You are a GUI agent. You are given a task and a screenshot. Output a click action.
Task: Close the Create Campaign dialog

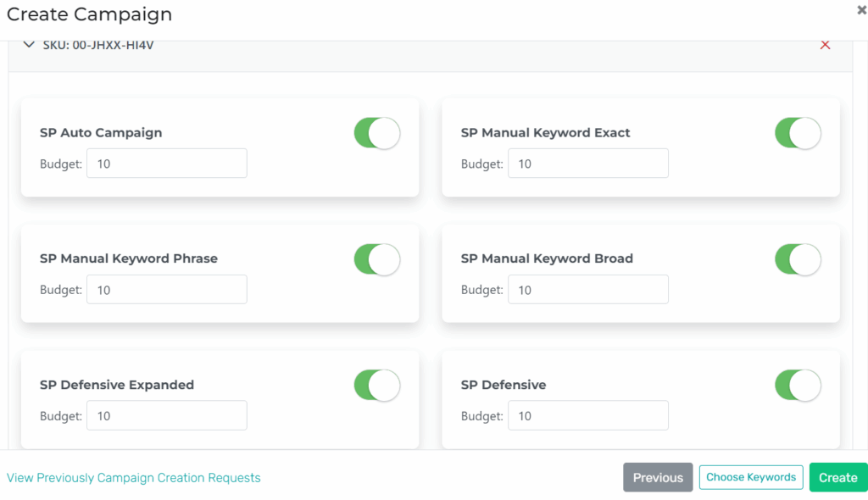(860, 8)
